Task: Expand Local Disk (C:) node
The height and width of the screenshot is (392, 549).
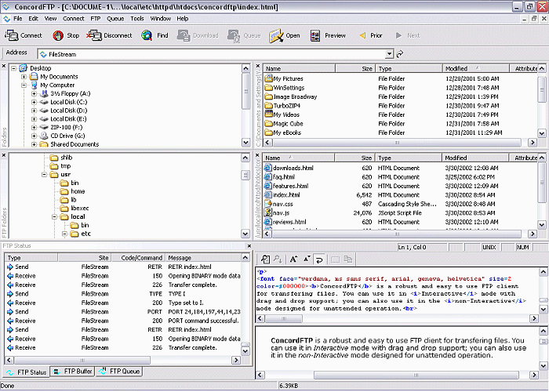Action: point(34,102)
